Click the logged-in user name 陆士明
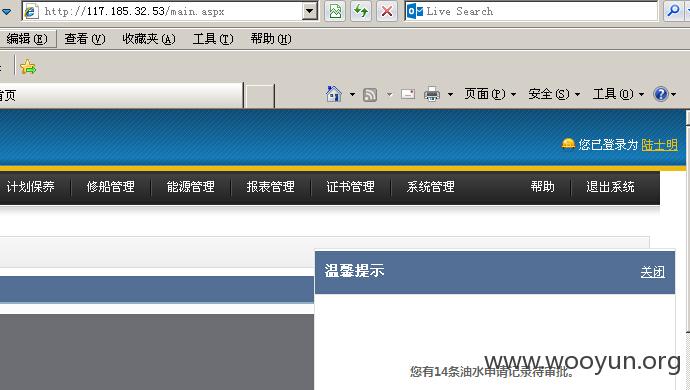 [x=659, y=144]
